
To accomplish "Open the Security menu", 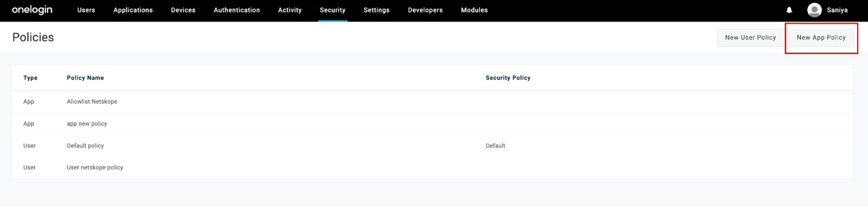I will click(333, 10).
